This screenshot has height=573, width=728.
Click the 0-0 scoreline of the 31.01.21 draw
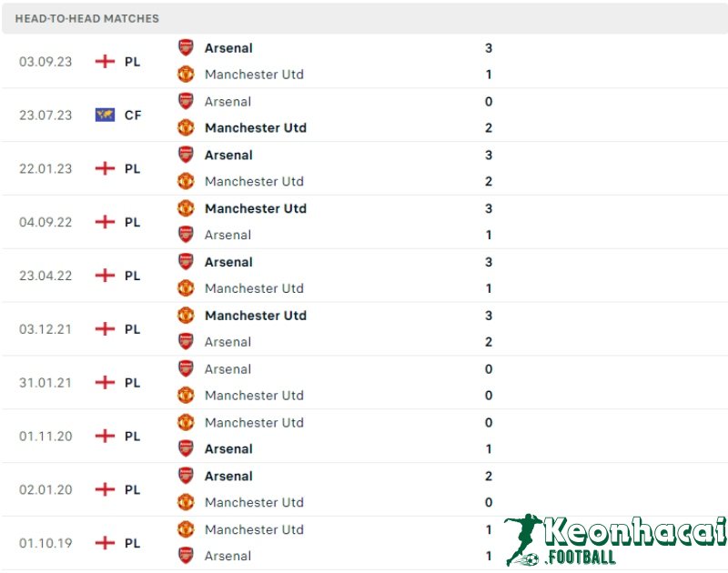[488, 382]
